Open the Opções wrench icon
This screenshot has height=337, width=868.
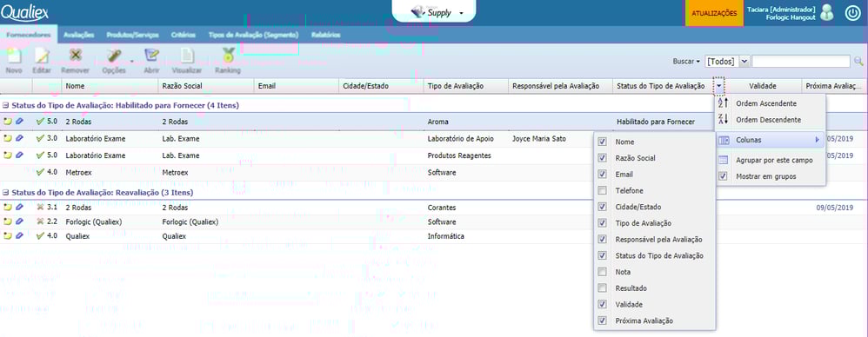click(114, 56)
